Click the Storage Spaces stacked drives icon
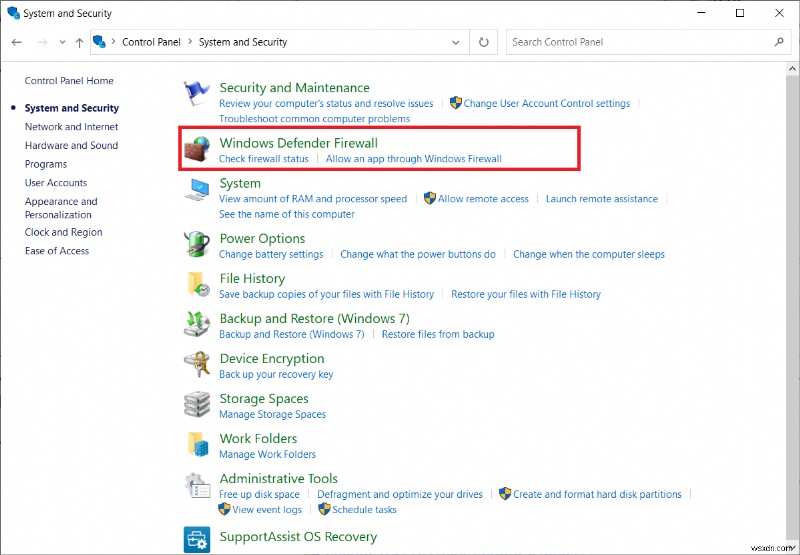The image size is (800, 555). coord(197,405)
